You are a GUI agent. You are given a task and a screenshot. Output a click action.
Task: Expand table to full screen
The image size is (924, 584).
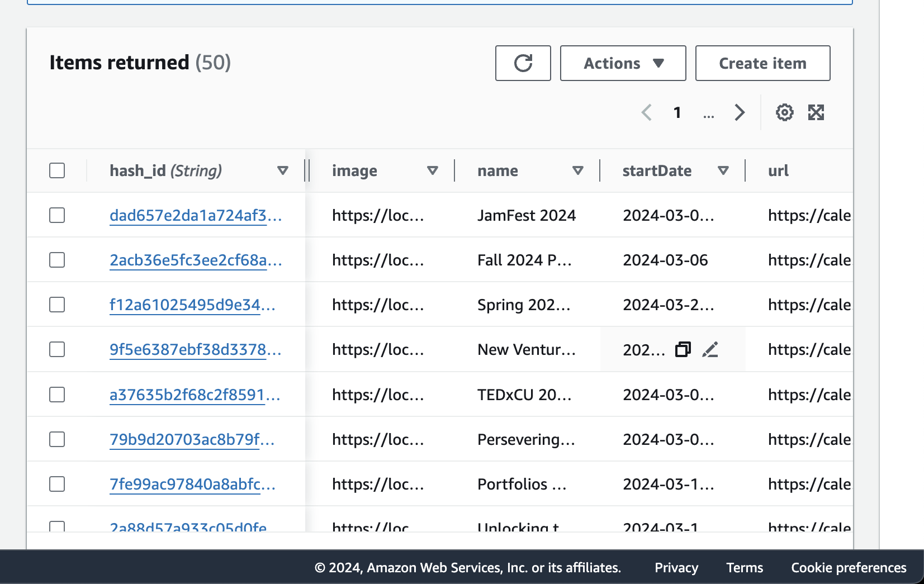click(x=816, y=112)
